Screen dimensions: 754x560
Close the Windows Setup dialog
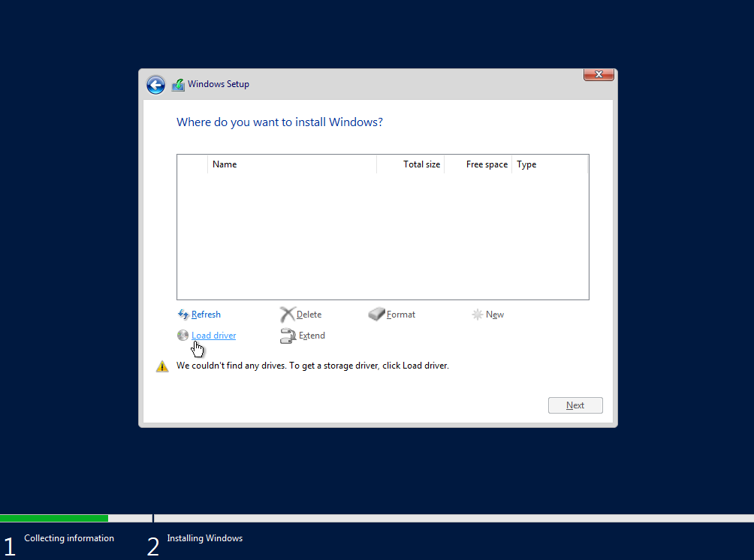(599, 74)
